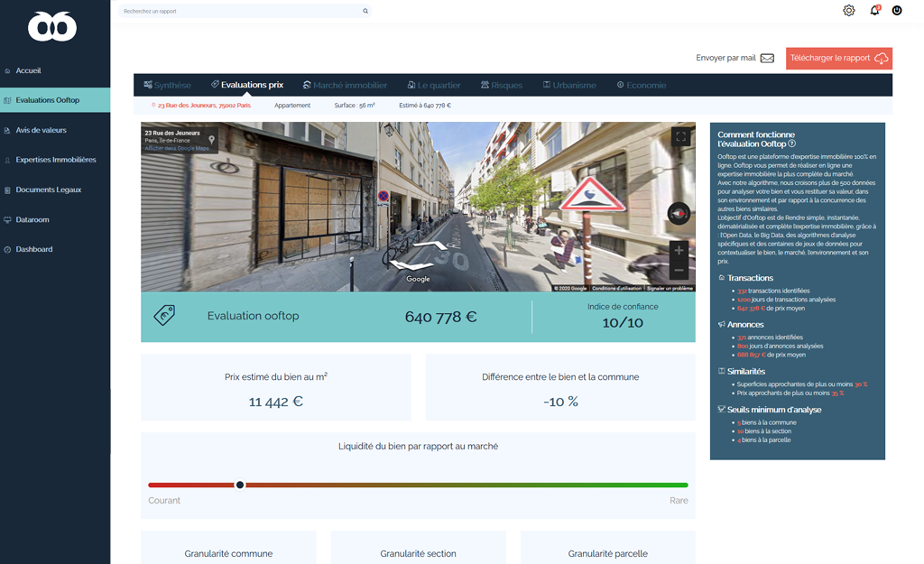Click the power logout icon
Image resolution: width=924 pixels, height=564 pixels.
point(897,11)
